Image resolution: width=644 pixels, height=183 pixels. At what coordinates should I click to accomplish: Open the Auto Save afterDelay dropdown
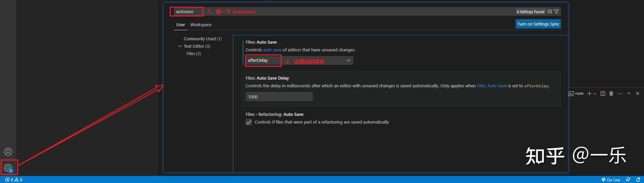pos(299,60)
